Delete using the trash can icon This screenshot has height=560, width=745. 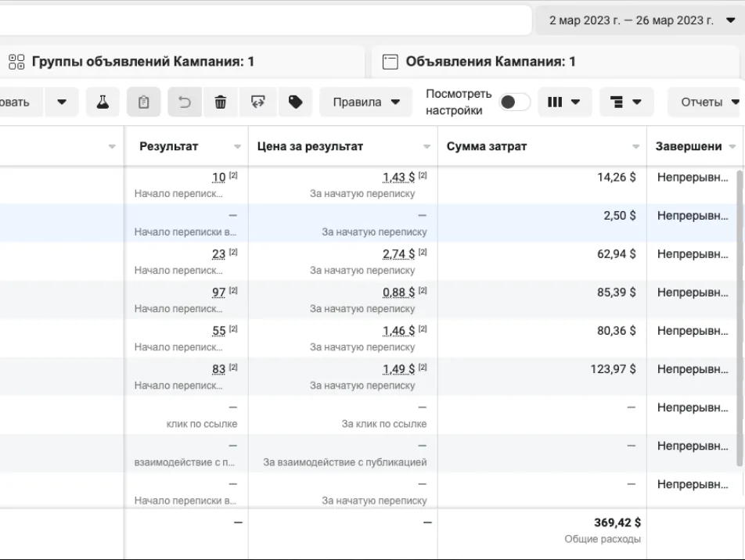click(221, 102)
